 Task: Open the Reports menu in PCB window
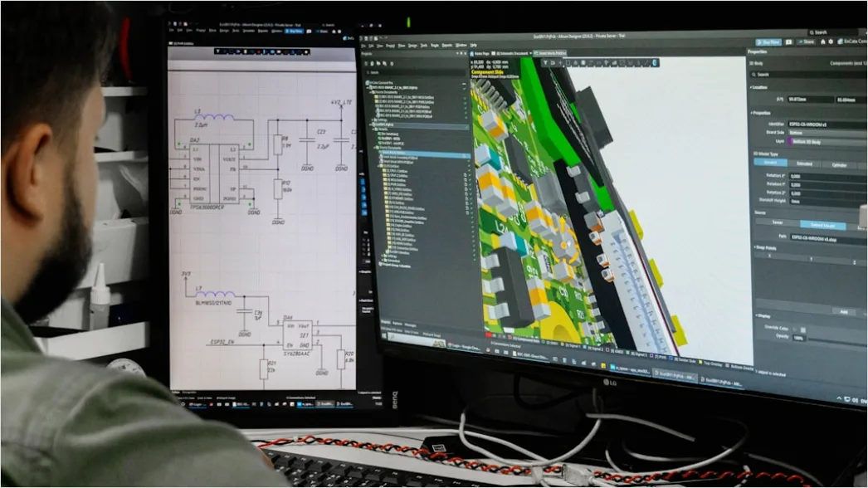point(446,46)
